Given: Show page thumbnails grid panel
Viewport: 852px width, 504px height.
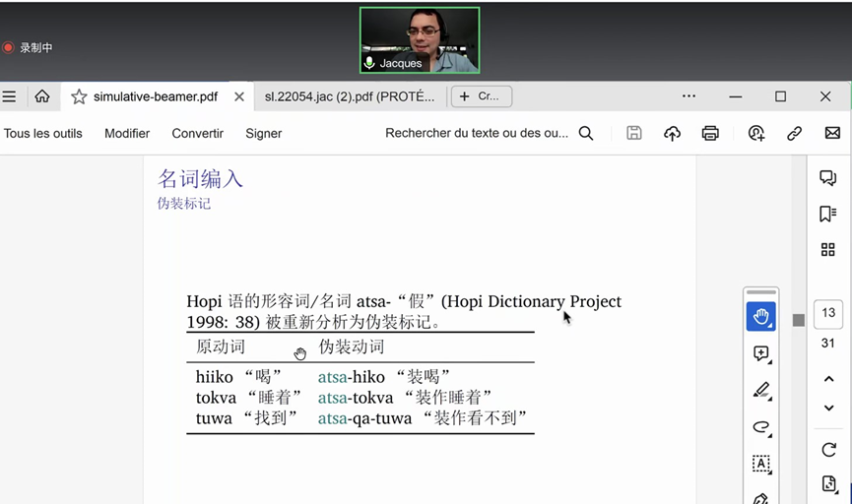Looking at the screenshot, I should 827,250.
